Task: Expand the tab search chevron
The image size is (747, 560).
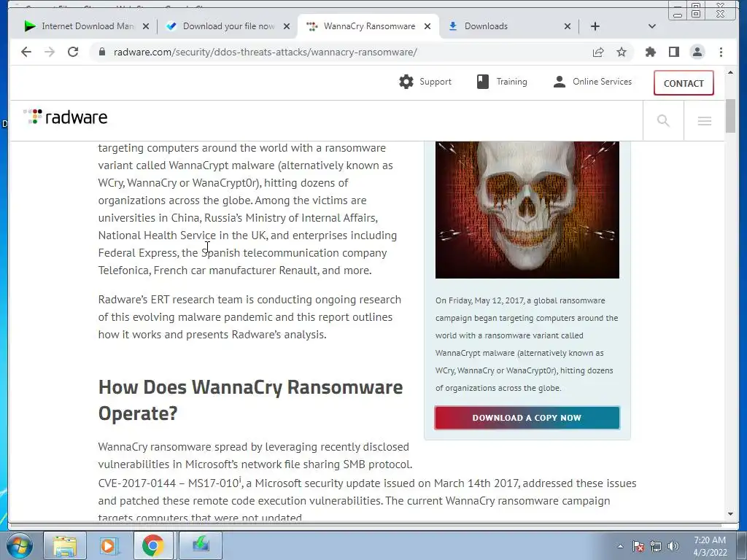Action: [x=651, y=26]
